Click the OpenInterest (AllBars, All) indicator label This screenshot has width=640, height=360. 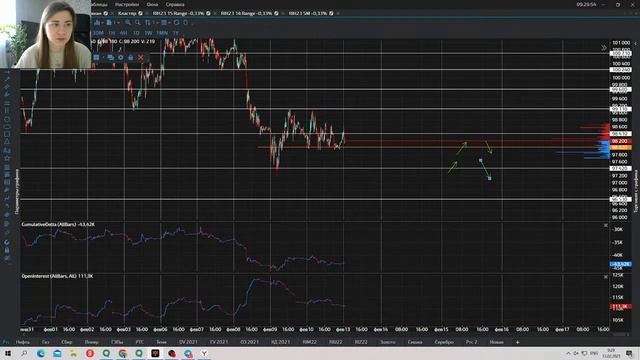[x=57, y=276]
